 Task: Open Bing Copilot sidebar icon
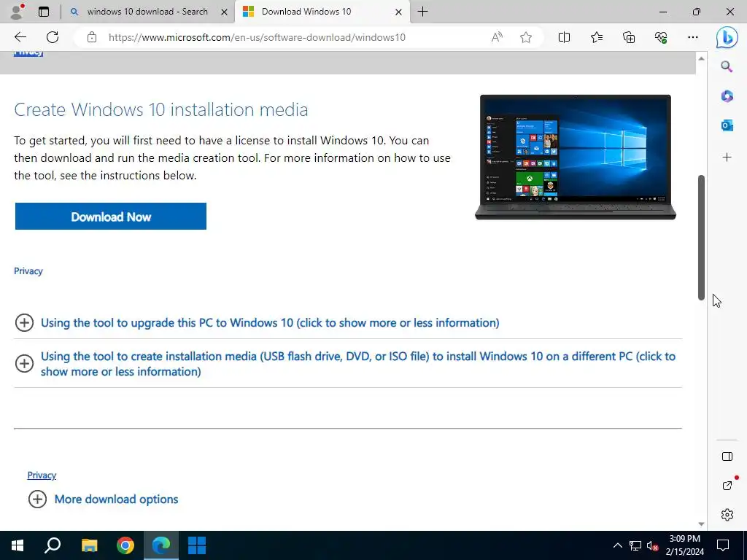pos(727,37)
